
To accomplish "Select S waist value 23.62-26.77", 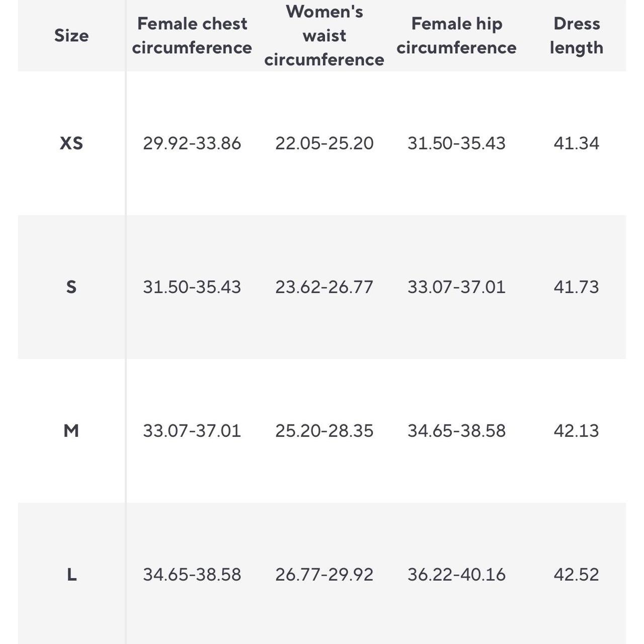I will point(324,287).
